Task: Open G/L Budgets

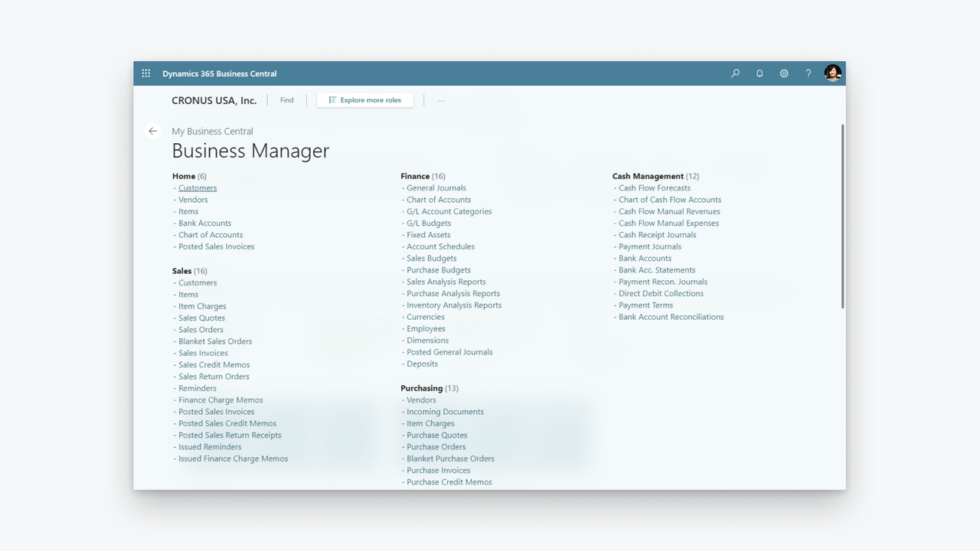Action: pyautogui.click(x=429, y=223)
